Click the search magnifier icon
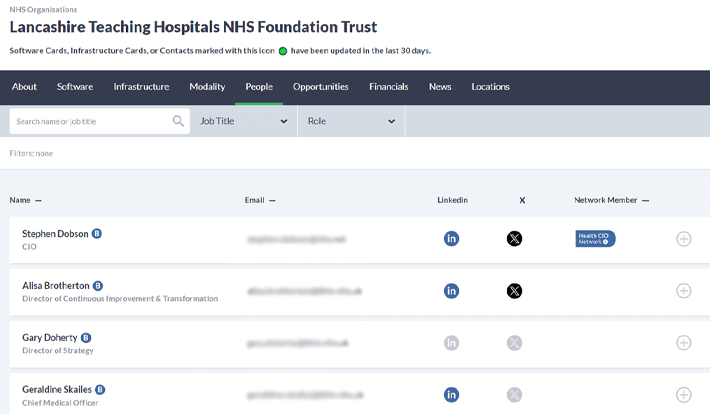Screen dimensions: 710x414 179,121
